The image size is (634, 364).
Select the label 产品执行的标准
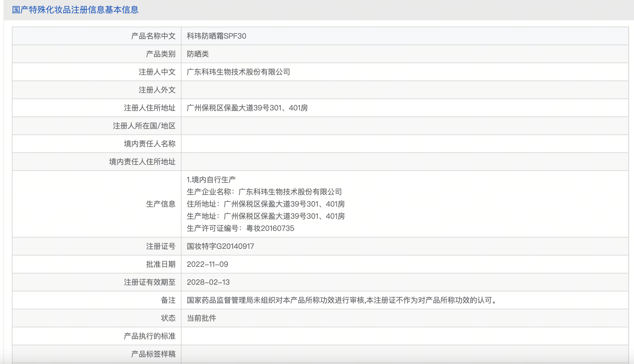tap(150, 336)
